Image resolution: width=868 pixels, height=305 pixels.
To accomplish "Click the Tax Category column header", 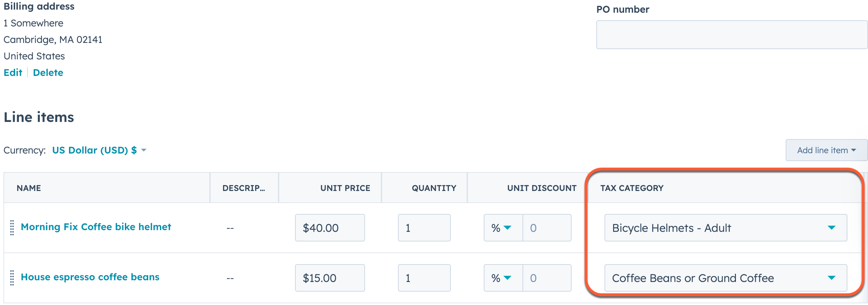I will click(632, 188).
